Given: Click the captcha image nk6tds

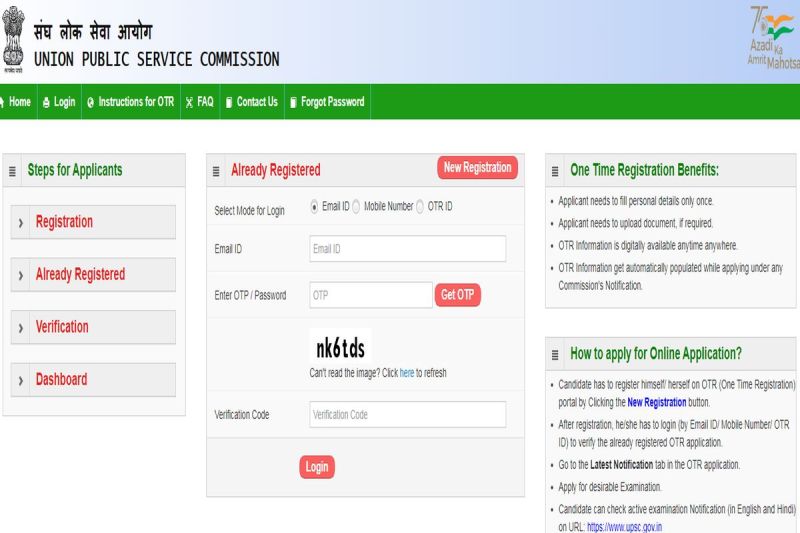Looking at the screenshot, I should click(340, 347).
